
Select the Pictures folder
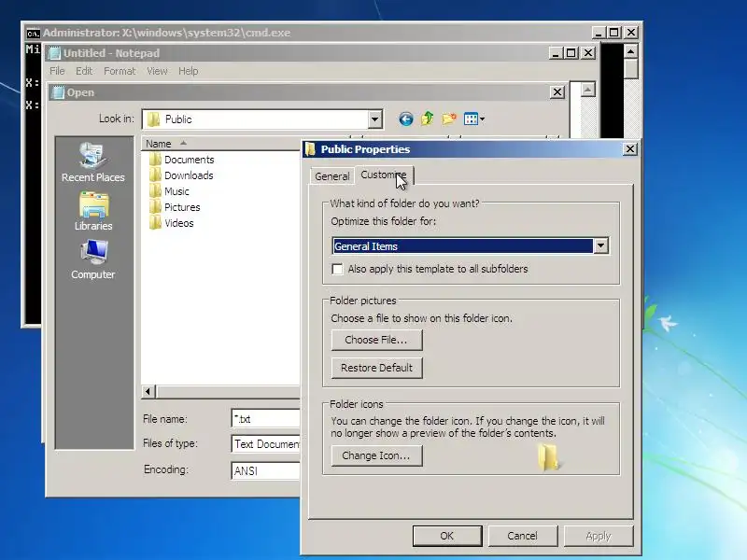(x=175, y=207)
